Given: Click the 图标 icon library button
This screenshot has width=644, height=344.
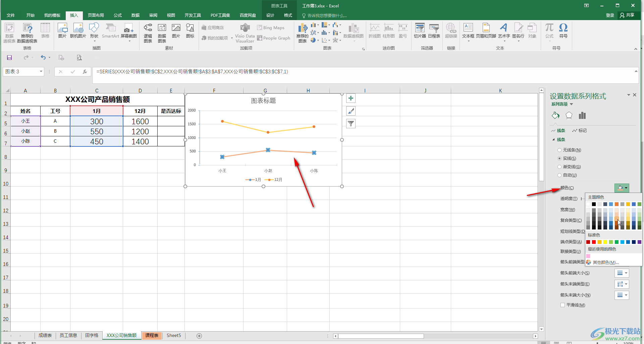Looking at the screenshot, I should (x=190, y=30).
